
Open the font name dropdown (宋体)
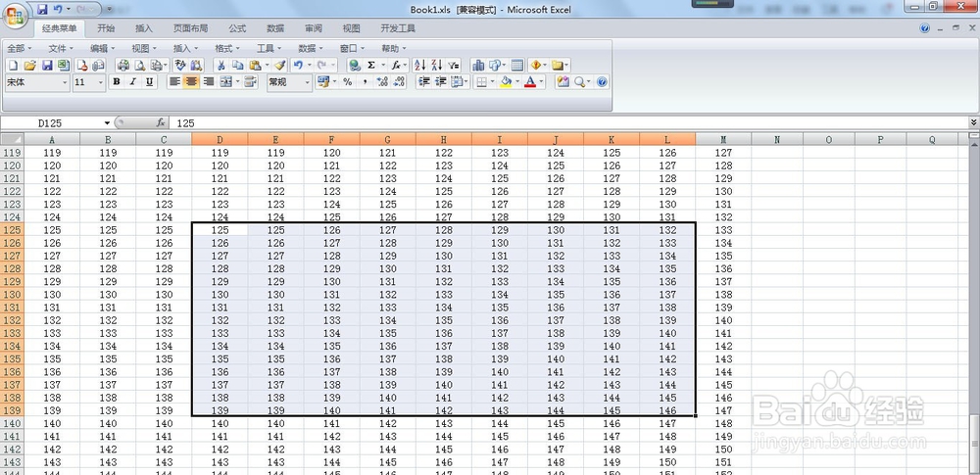pyautogui.click(x=65, y=82)
